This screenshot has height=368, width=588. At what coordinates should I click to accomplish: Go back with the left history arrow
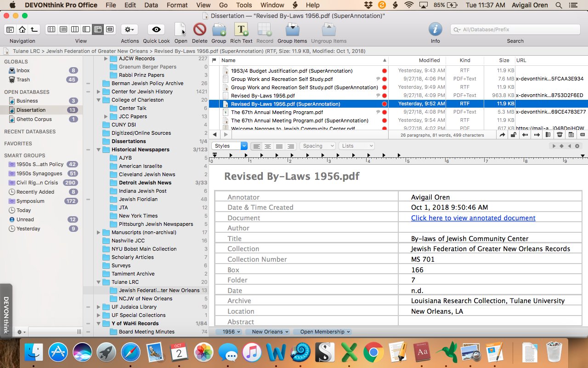(215, 135)
